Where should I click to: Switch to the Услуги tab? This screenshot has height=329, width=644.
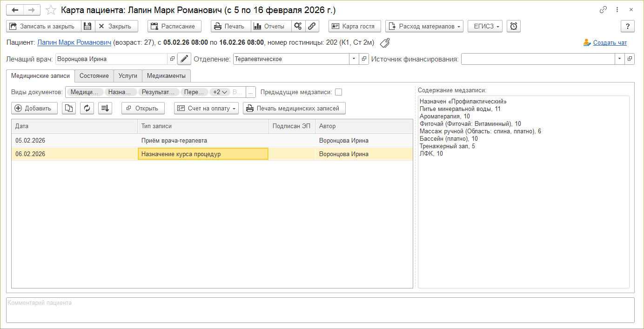pyautogui.click(x=128, y=75)
